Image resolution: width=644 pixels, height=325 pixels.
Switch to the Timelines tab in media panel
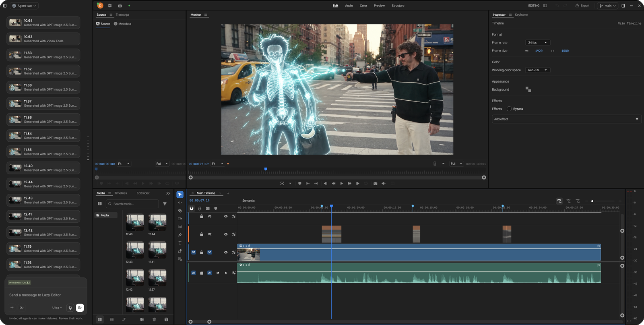pos(121,193)
